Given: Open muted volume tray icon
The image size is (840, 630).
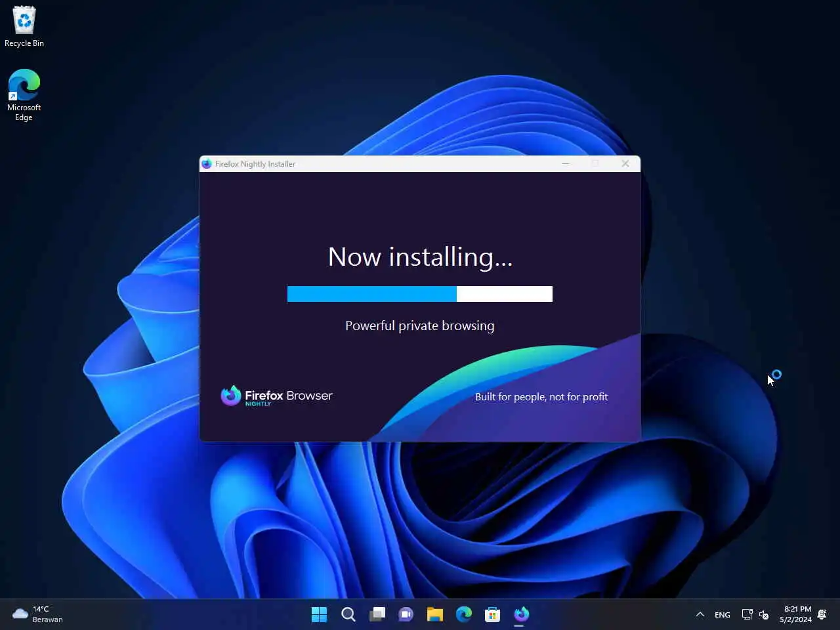Looking at the screenshot, I should pos(764,614).
